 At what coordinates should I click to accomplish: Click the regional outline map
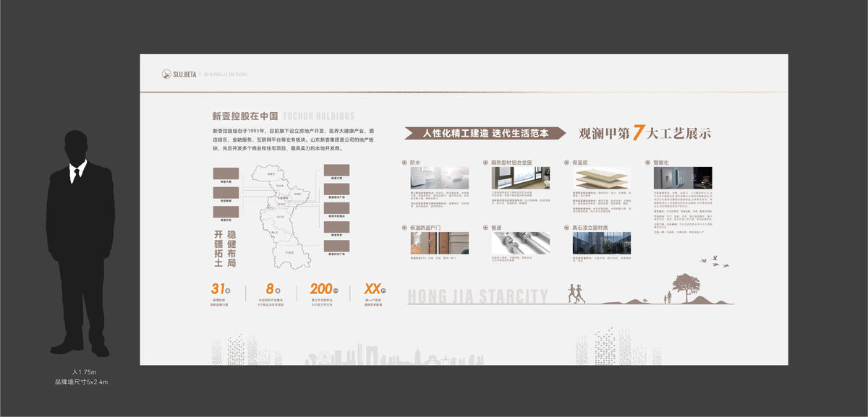coord(281,216)
